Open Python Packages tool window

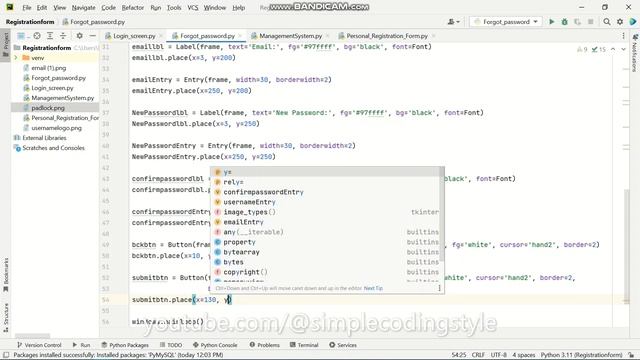click(125, 345)
